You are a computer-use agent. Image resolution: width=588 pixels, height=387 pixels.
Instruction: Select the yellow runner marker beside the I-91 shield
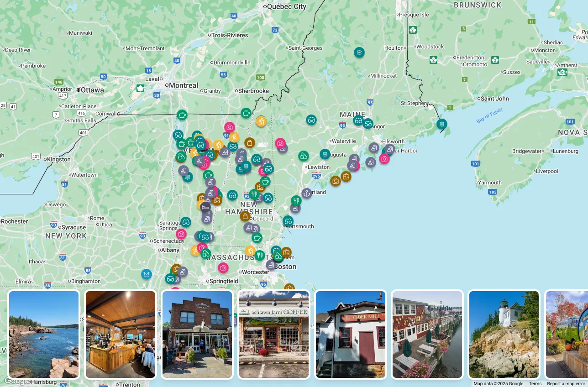234,137
